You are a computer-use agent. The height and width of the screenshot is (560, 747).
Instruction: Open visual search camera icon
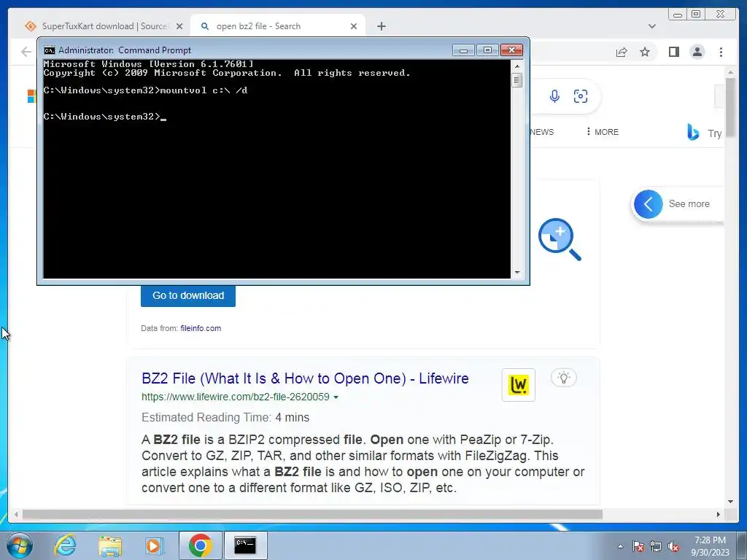[x=580, y=96]
